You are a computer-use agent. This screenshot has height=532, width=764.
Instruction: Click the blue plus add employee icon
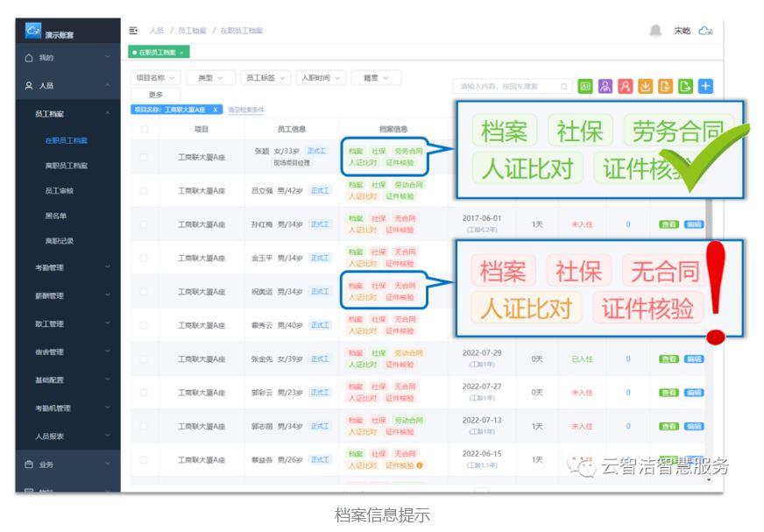click(x=705, y=86)
